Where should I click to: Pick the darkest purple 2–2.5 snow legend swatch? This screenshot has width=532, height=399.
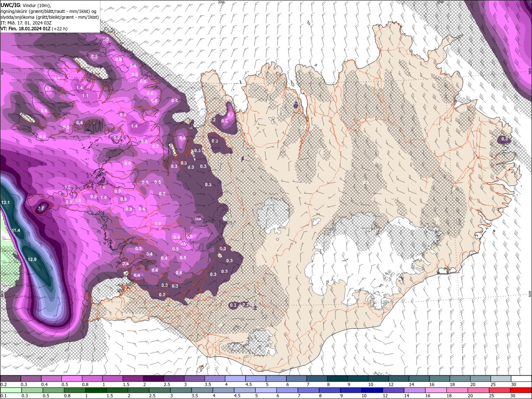(x=153, y=379)
